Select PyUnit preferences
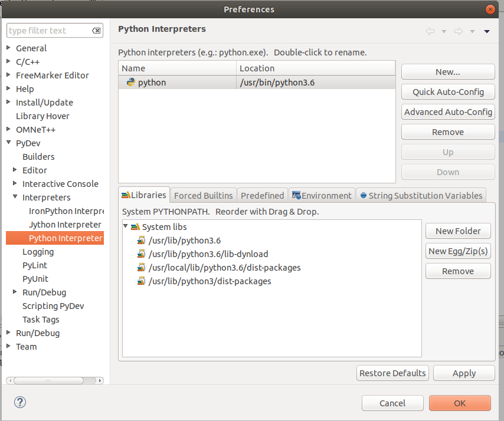Viewport: 504px width, 421px height. click(35, 279)
